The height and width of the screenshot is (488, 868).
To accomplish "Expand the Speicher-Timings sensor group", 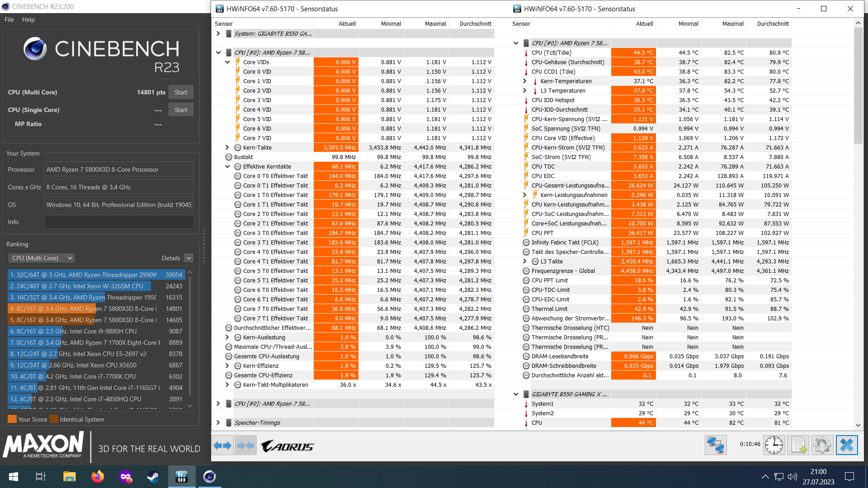I will tap(218, 422).
